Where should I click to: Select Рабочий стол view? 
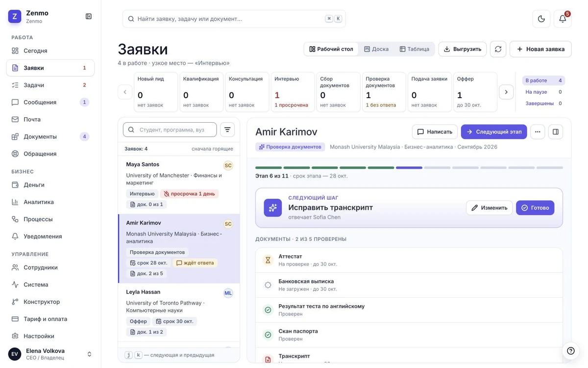tap(331, 49)
